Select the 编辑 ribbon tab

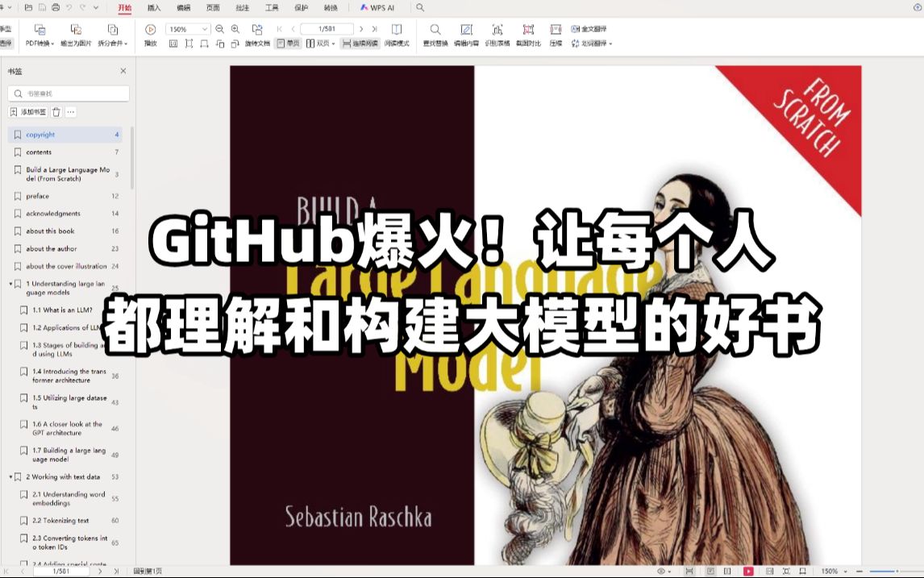183,8
